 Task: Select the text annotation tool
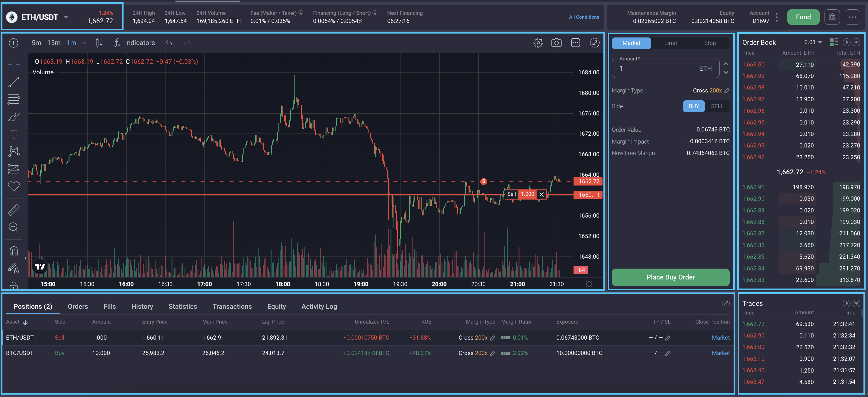pyautogui.click(x=14, y=134)
